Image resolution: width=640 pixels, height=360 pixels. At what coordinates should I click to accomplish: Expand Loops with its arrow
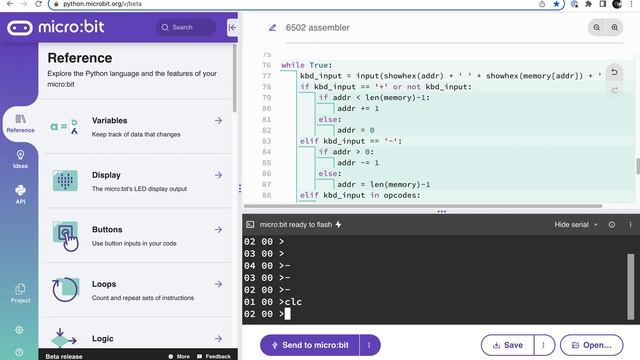(x=218, y=284)
